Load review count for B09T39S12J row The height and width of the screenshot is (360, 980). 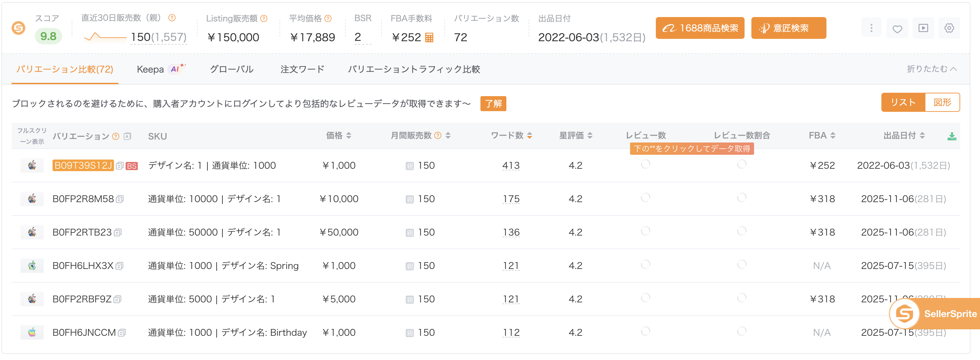coord(646,164)
